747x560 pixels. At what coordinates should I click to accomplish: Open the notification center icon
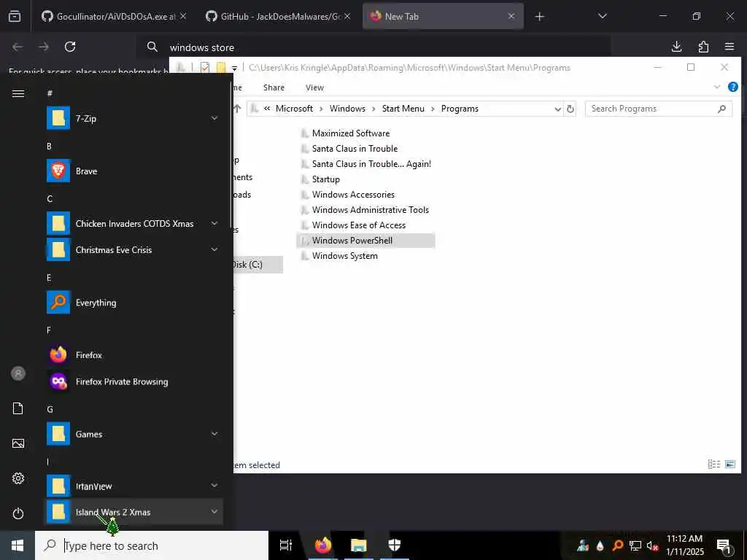pos(724,545)
